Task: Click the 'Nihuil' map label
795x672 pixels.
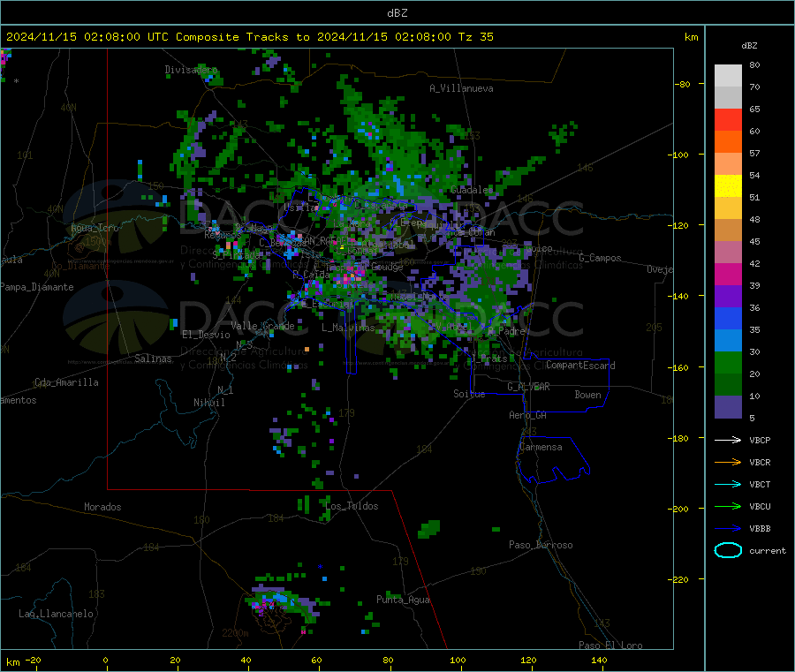Action: 208,403
